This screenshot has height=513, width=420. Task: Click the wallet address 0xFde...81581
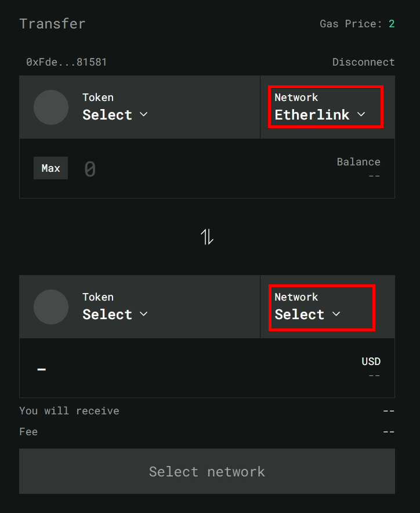pos(66,62)
